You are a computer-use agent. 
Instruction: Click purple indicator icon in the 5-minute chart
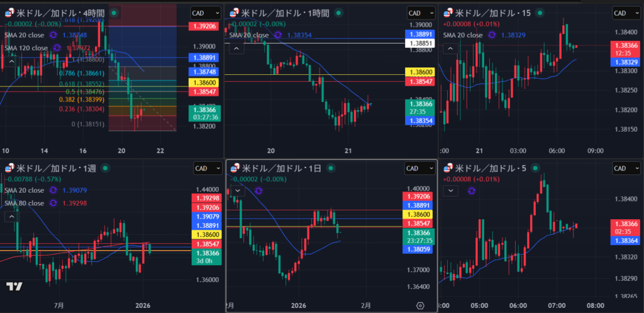point(471,190)
